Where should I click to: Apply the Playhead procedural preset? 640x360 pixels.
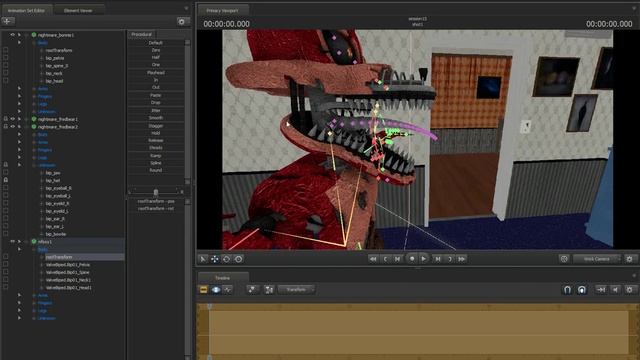156,73
